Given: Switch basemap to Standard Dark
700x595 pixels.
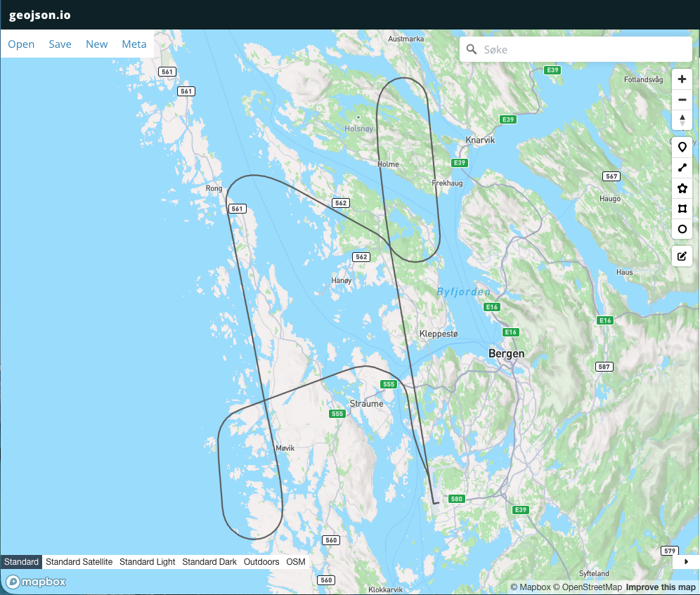Looking at the screenshot, I should (x=209, y=562).
